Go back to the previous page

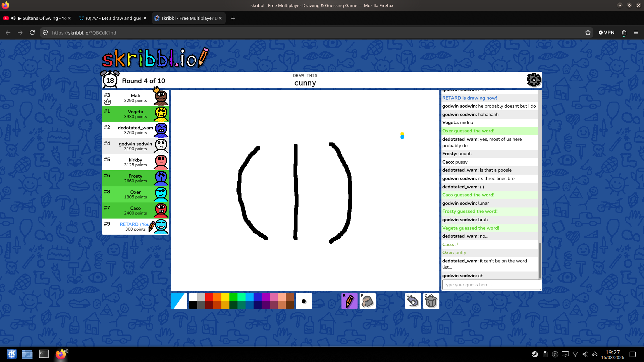tap(8, 33)
